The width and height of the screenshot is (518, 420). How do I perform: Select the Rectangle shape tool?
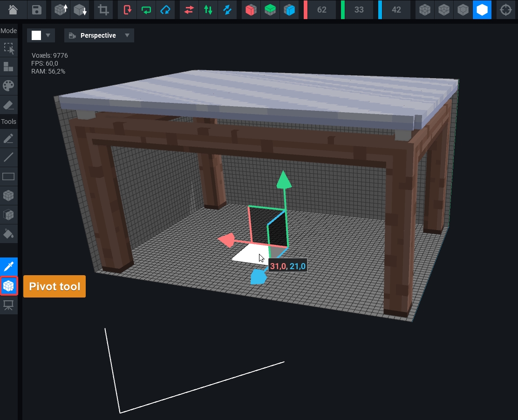[8, 176]
